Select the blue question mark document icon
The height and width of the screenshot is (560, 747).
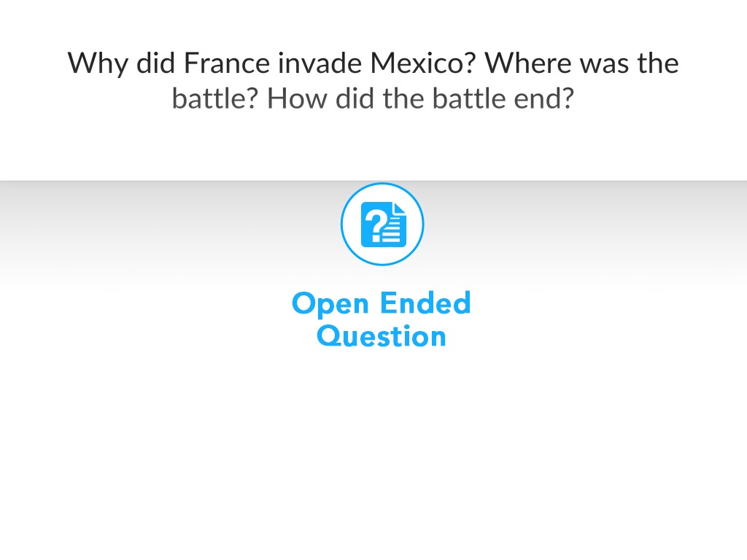click(384, 225)
